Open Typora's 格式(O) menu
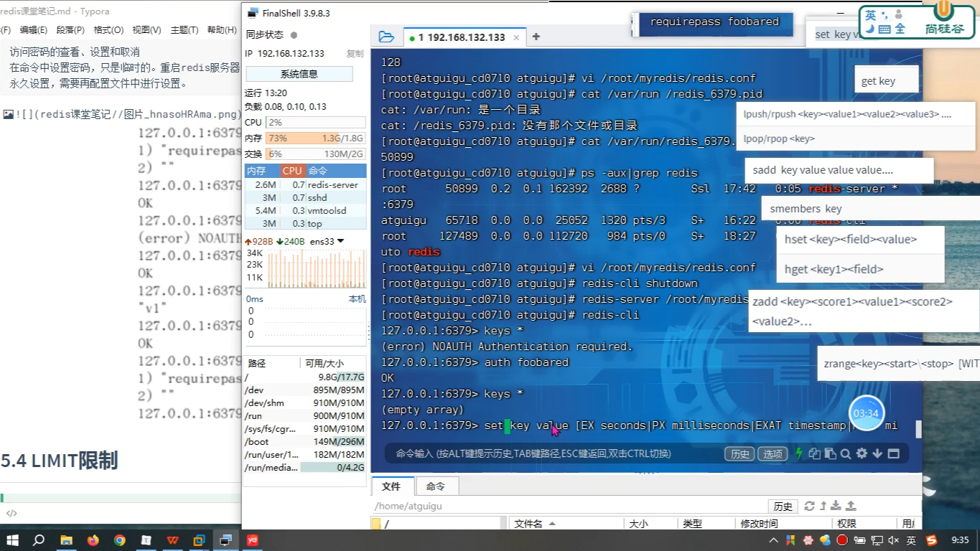This screenshot has width=980, height=551. coord(108,29)
